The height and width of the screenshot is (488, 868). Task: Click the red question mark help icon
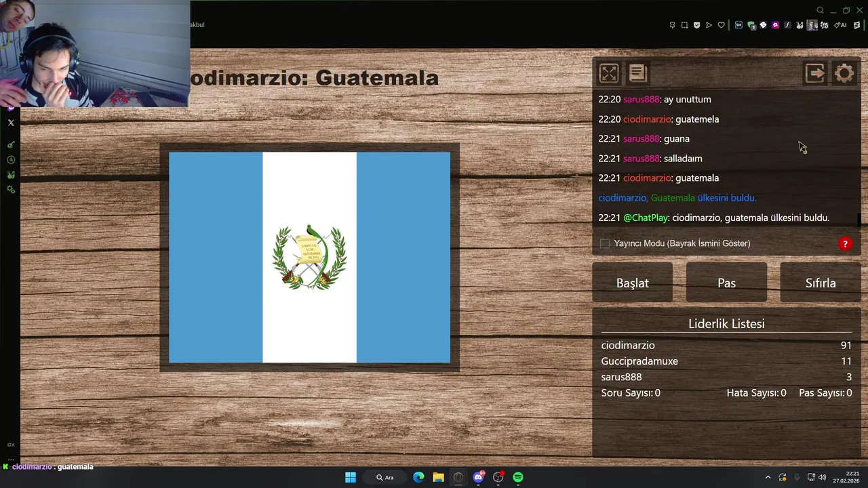click(x=845, y=243)
